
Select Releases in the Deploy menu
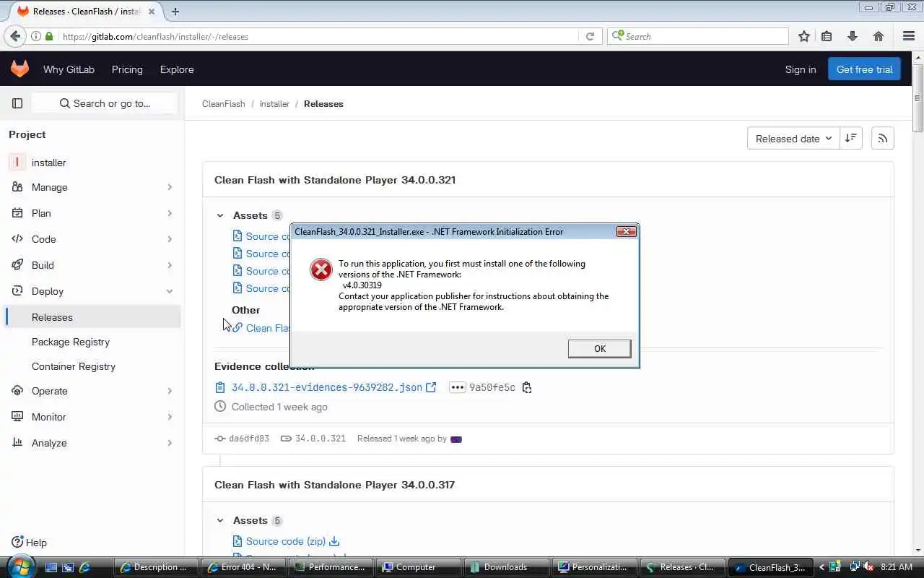(x=92, y=317)
